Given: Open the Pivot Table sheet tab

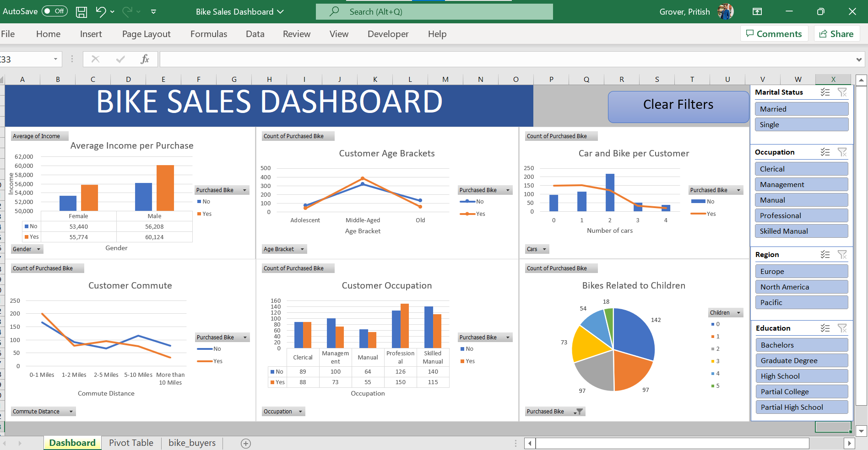Looking at the screenshot, I should point(131,443).
